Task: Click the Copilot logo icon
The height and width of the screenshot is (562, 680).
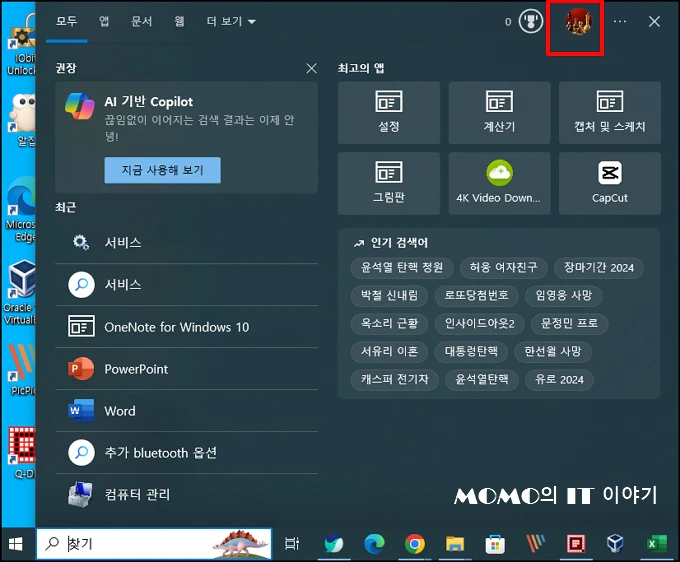Action: click(x=79, y=106)
